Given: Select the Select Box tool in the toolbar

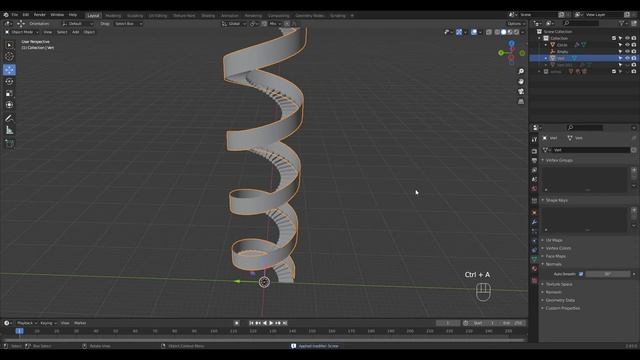Looking at the screenshot, I should click(x=9, y=45).
